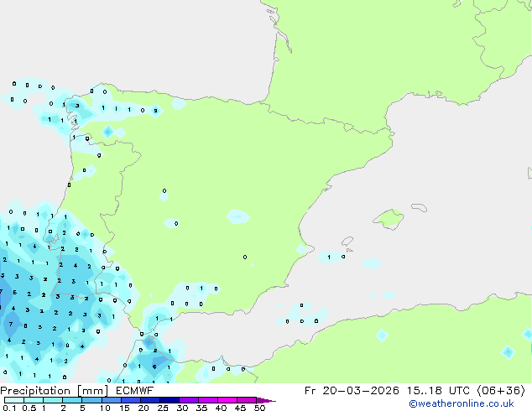The height and width of the screenshot is (411, 532).
Task: Click Menorca island outline on the map
Action: [x=420, y=207]
